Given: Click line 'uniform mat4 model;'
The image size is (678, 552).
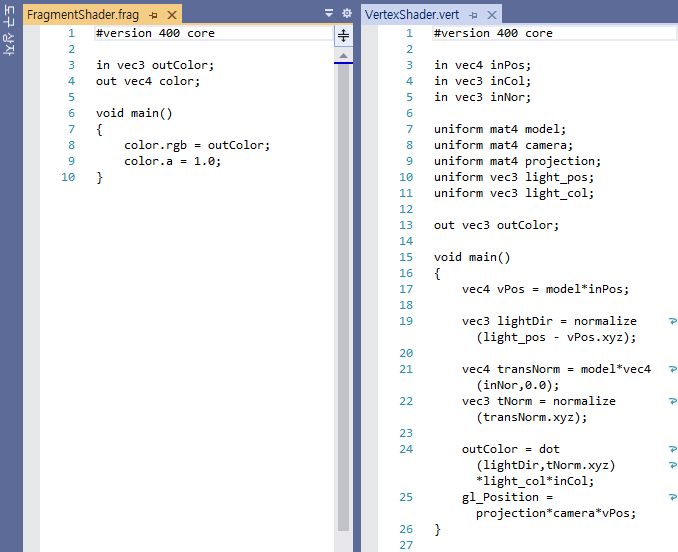Looking at the screenshot, I should [x=500, y=129].
